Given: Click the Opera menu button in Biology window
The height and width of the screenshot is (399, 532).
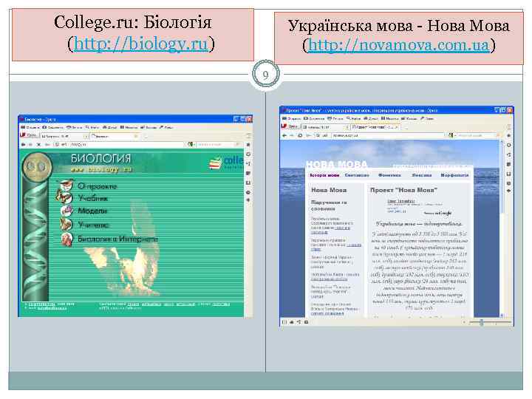Looking at the screenshot, I should [28, 135].
